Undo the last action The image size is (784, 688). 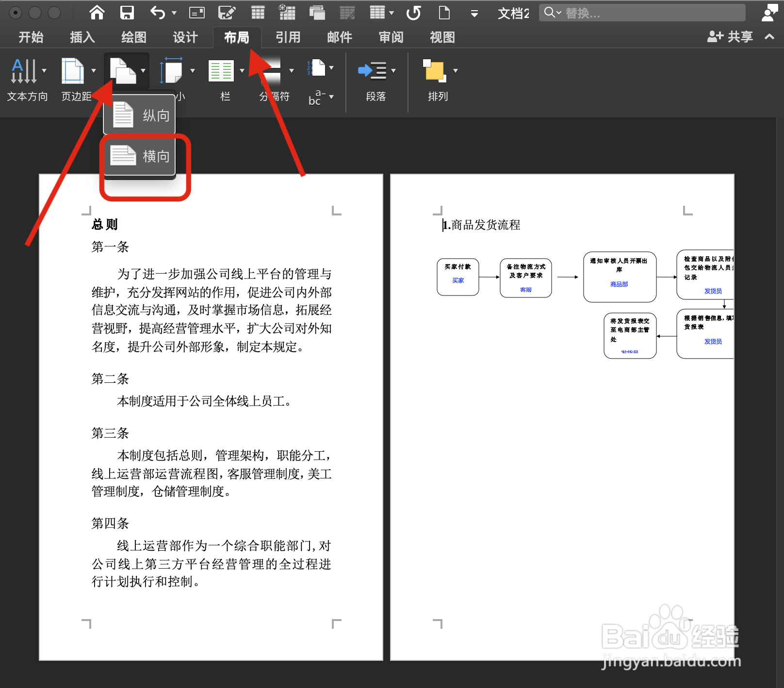pos(157,13)
